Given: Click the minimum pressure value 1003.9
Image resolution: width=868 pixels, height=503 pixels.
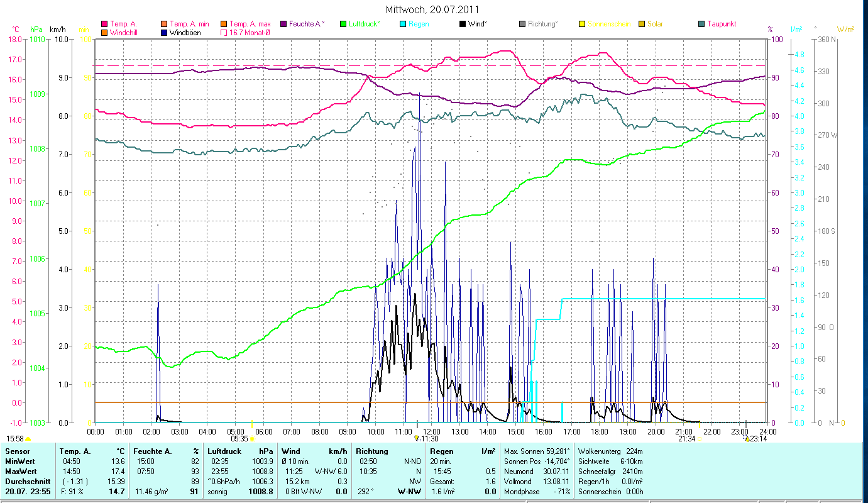Looking at the screenshot, I should 262,462.
